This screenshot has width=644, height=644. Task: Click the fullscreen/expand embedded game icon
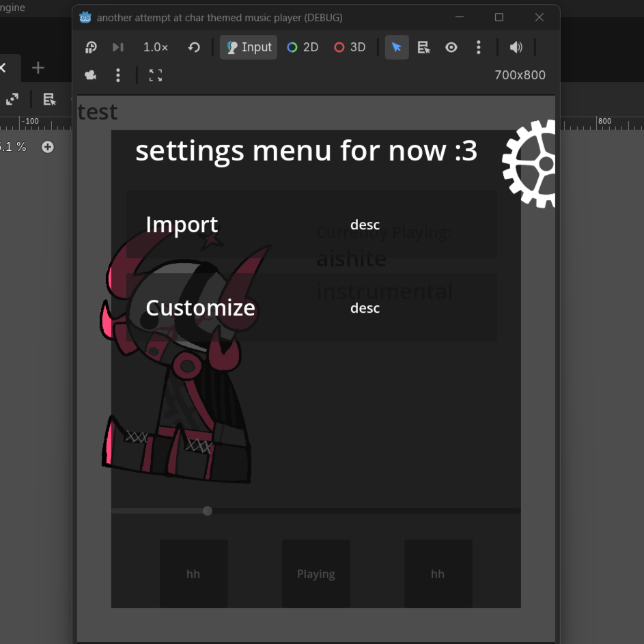coord(156,75)
